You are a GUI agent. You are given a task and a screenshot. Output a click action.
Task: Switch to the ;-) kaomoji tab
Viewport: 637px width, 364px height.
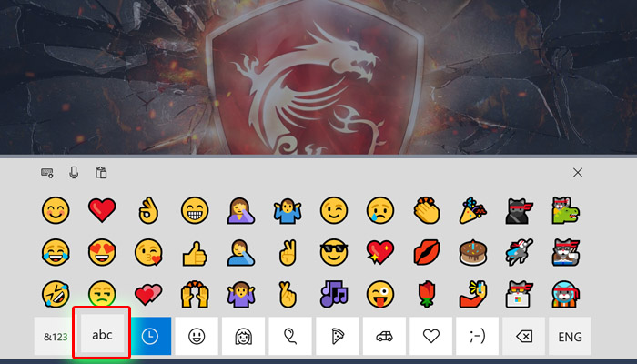pyautogui.click(x=478, y=336)
